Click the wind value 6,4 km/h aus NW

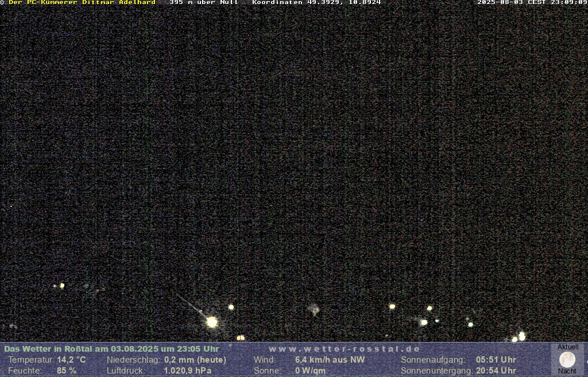[330, 360]
